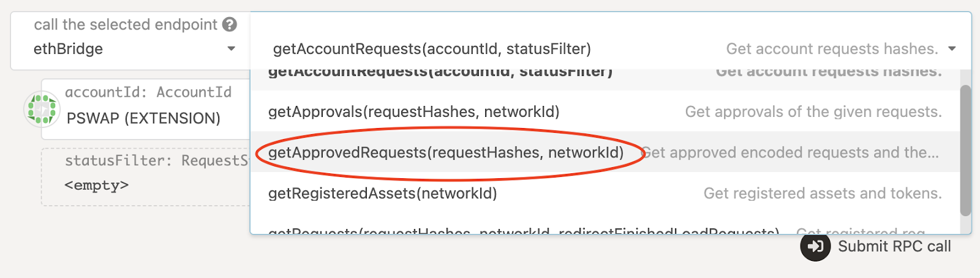Click the 'call the selected endpoint' label

tap(126, 24)
